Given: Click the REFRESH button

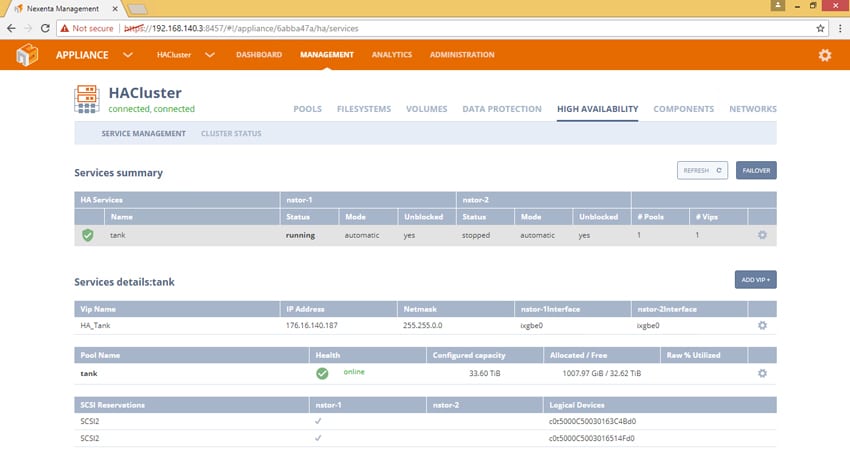Looking at the screenshot, I should pyautogui.click(x=702, y=170).
